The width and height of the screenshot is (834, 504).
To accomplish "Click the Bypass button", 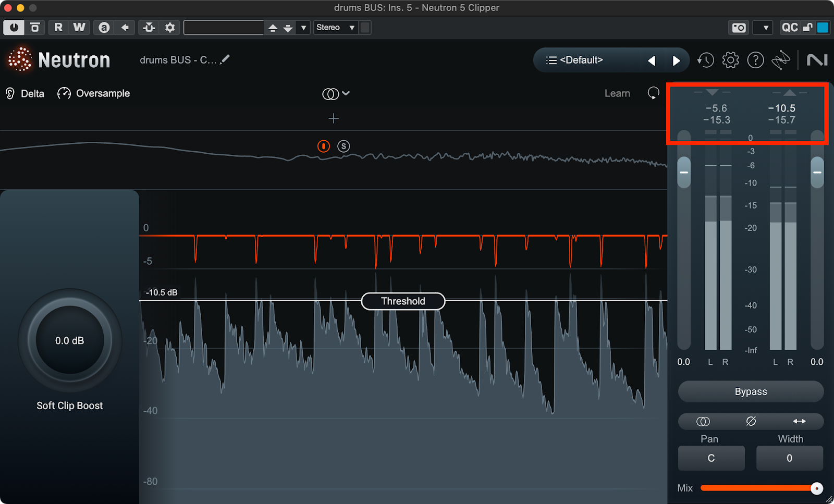I will pyautogui.click(x=751, y=392).
